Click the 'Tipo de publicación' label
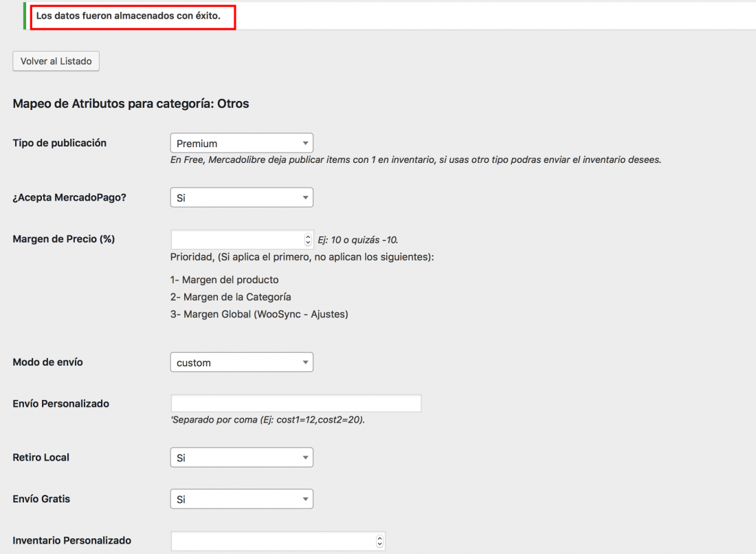 pyautogui.click(x=59, y=143)
